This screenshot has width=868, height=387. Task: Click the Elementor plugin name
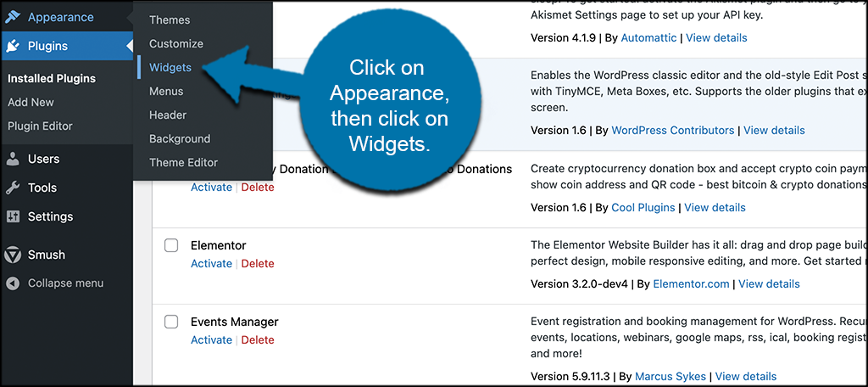coord(218,245)
